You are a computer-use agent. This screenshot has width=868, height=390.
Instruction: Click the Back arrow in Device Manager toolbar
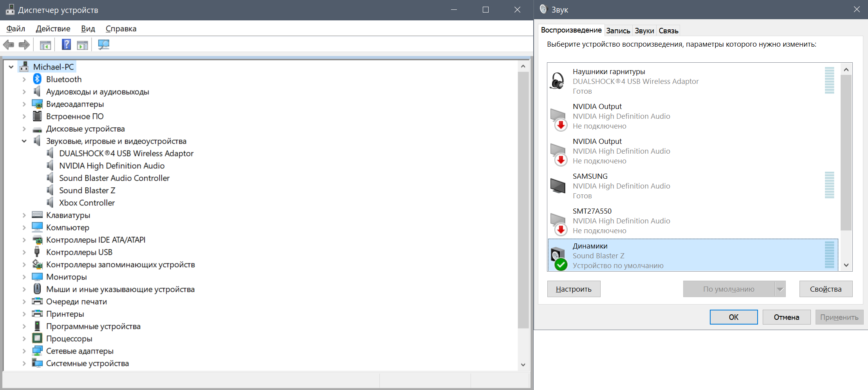[x=9, y=45]
